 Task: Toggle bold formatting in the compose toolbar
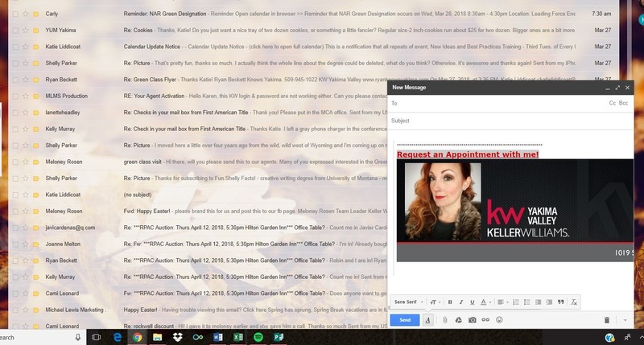(450, 302)
